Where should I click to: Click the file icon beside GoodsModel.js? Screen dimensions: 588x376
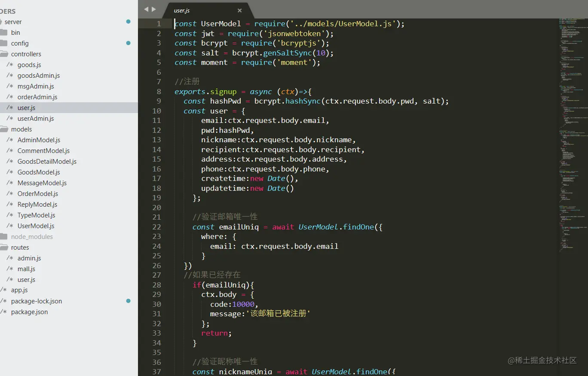pos(10,172)
